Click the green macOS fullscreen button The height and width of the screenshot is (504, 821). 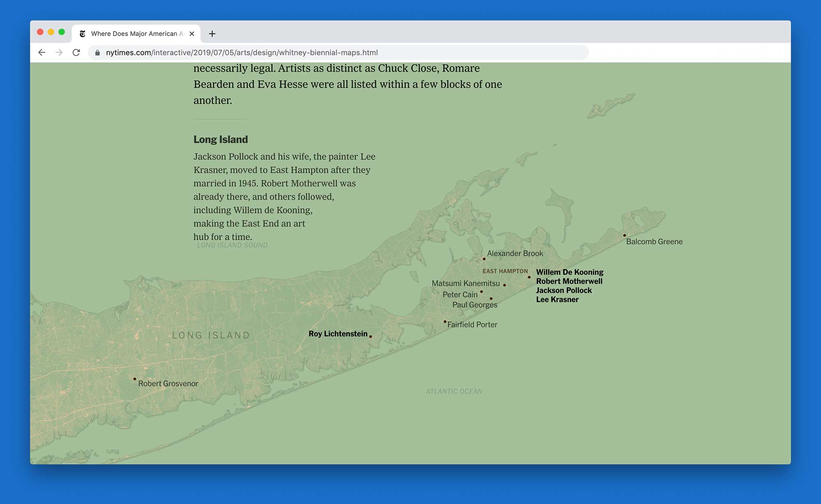[62, 32]
